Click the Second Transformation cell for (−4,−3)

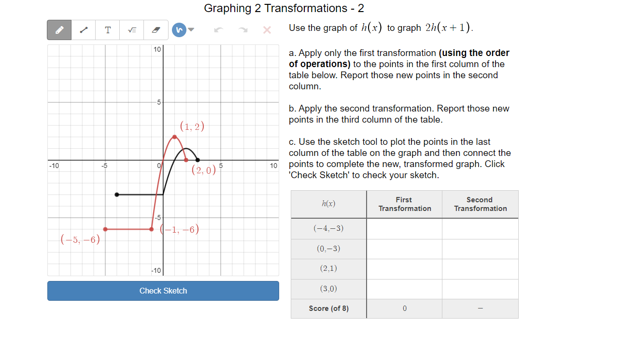click(x=480, y=228)
